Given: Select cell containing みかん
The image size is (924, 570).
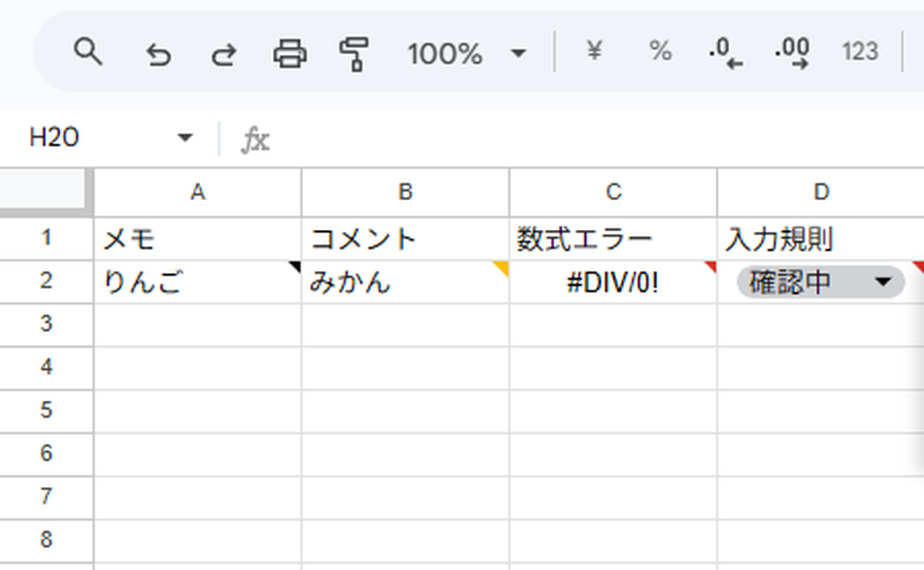Looking at the screenshot, I should click(405, 282).
